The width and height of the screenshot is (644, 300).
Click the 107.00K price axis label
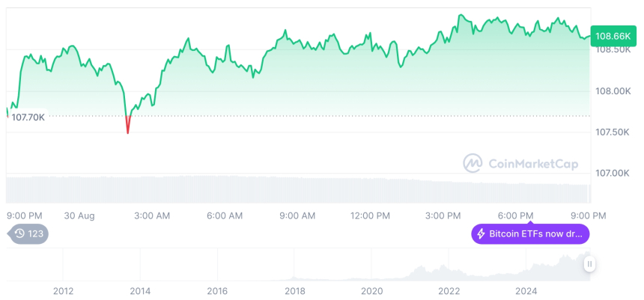(x=613, y=173)
